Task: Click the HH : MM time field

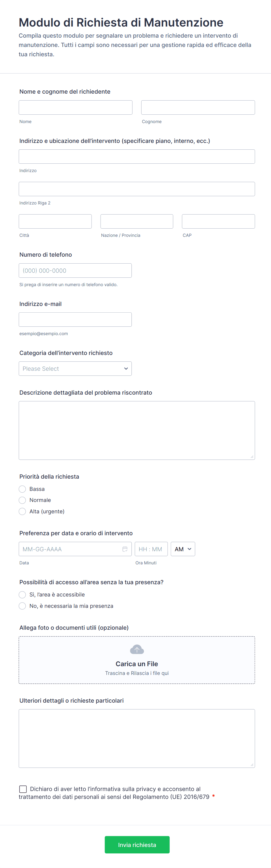Action: (x=151, y=549)
